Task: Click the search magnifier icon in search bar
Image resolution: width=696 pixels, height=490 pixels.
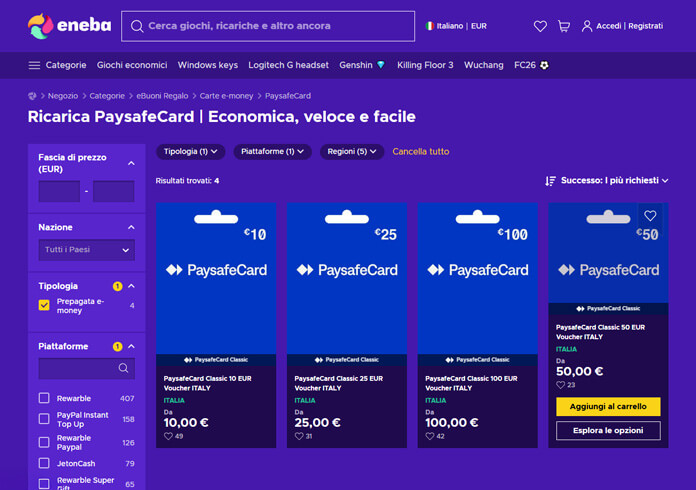Action: [x=137, y=26]
